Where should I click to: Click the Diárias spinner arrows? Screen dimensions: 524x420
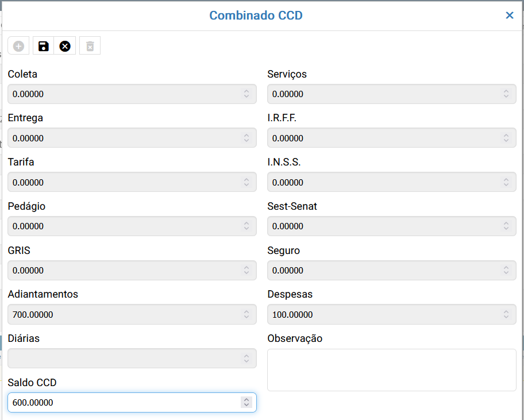tap(246, 359)
